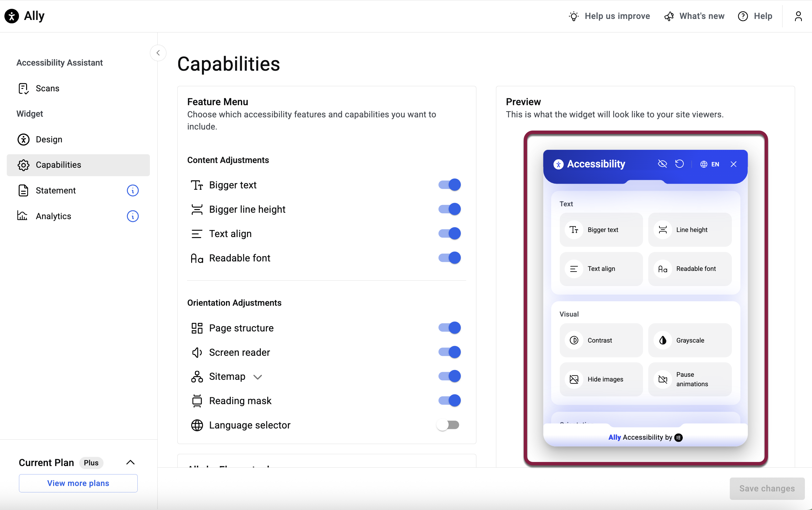Turn off Screen reader toggle
Image resolution: width=812 pixels, height=510 pixels.
[x=450, y=352]
